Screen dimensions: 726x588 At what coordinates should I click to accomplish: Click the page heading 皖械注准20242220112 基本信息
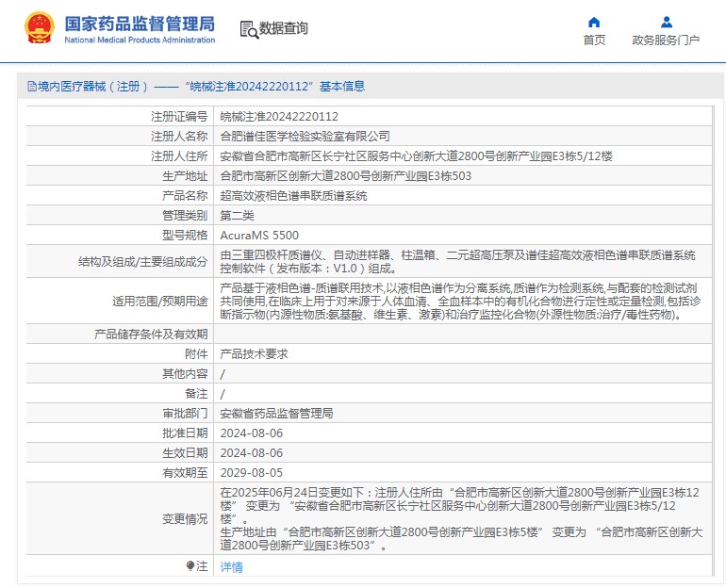[274, 87]
